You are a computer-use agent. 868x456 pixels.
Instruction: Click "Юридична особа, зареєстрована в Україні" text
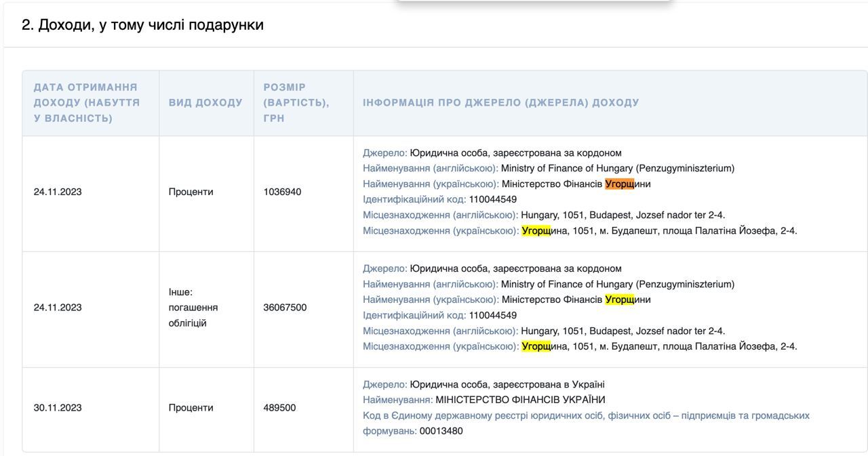507,384
